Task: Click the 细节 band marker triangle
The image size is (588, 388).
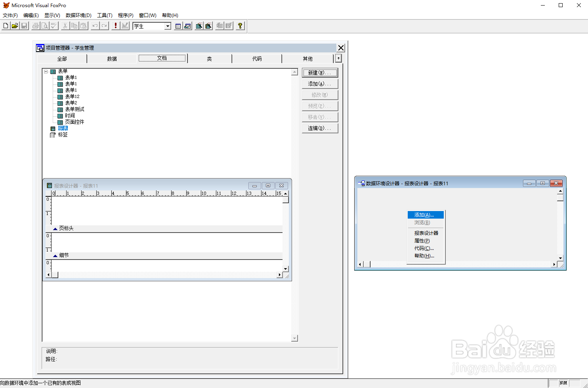Action: pos(55,256)
